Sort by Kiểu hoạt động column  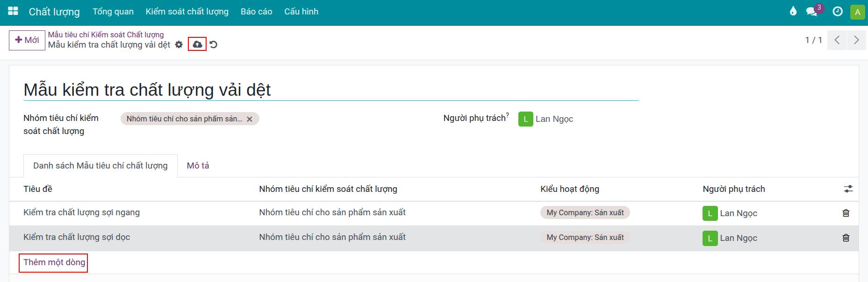(x=570, y=189)
